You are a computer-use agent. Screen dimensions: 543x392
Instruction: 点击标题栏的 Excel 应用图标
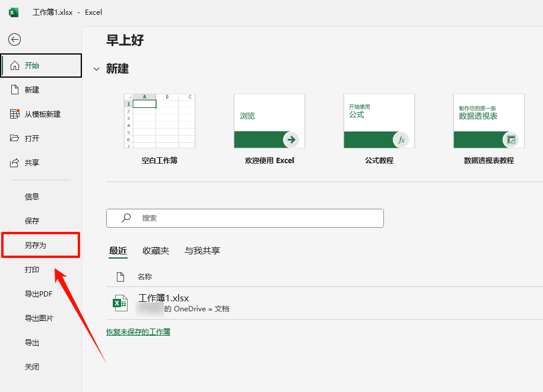(12, 12)
